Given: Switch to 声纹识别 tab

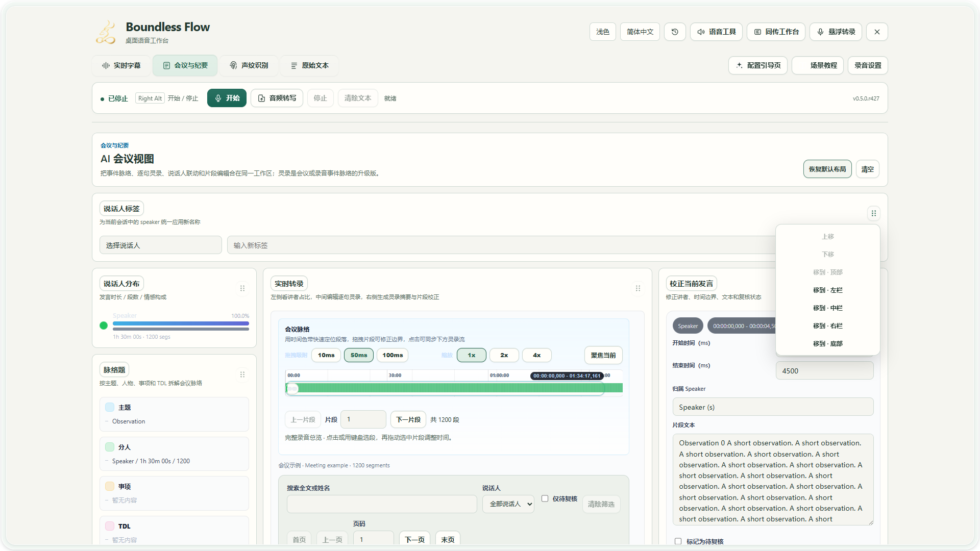Looking at the screenshot, I should 249,65.
